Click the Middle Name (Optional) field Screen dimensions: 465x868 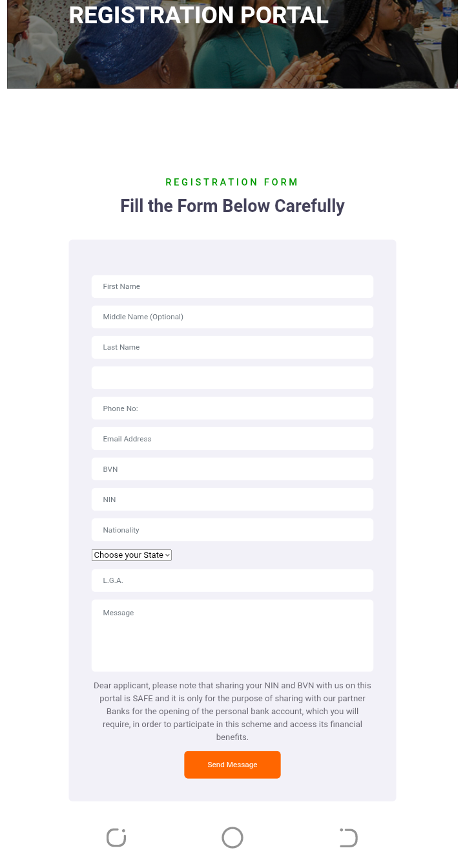coord(232,317)
